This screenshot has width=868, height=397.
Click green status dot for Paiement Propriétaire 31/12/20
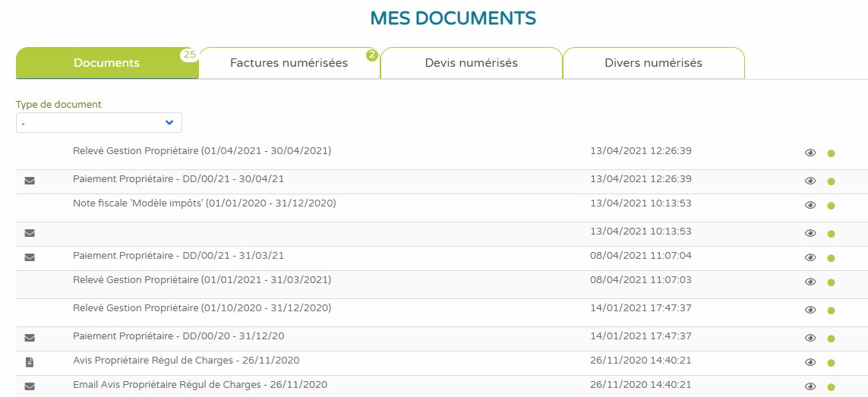[831, 339]
